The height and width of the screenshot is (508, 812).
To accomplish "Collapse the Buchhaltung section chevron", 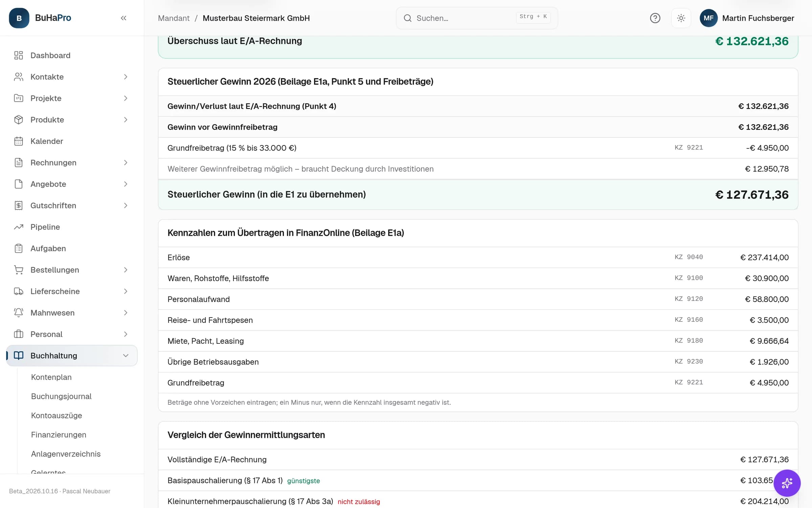I will coord(126,356).
